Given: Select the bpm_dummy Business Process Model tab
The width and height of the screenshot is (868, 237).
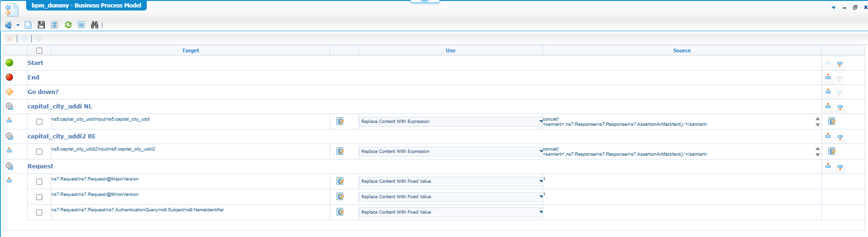Looking at the screenshot, I should tap(86, 6).
